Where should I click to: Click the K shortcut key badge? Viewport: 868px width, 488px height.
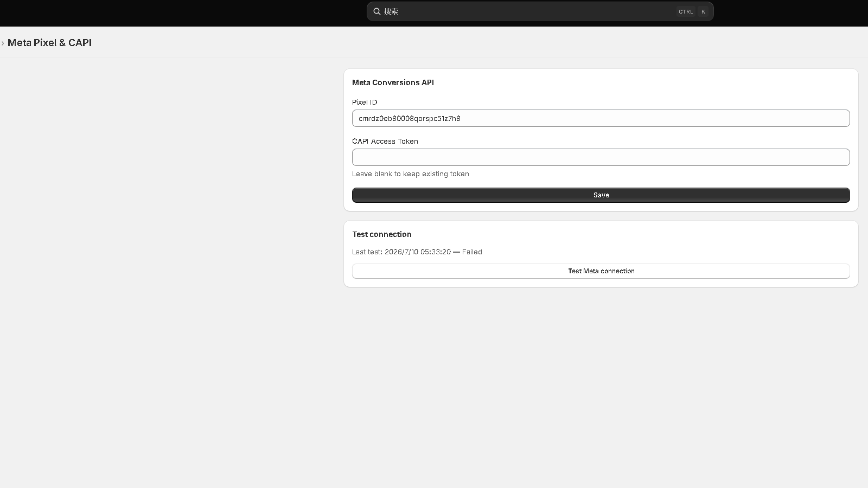tap(703, 11)
